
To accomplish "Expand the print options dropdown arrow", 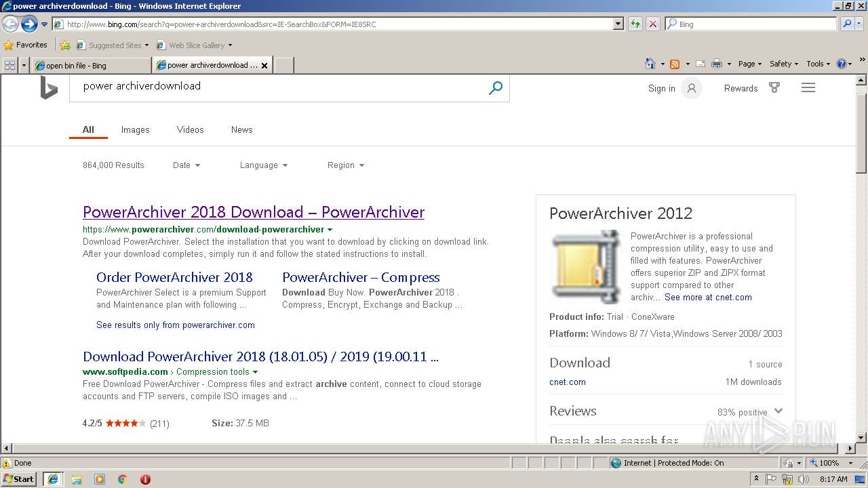I will click(x=729, y=64).
